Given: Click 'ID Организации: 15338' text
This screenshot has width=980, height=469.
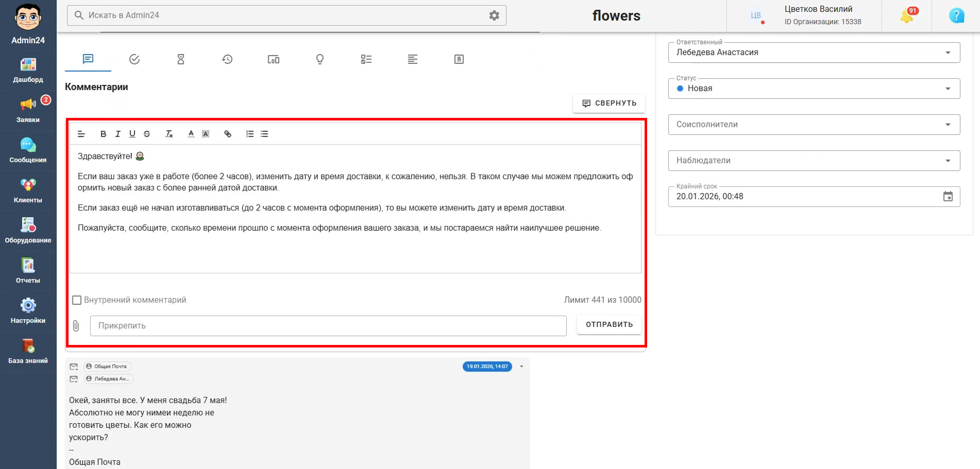Looking at the screenshot, I should 823,22.
